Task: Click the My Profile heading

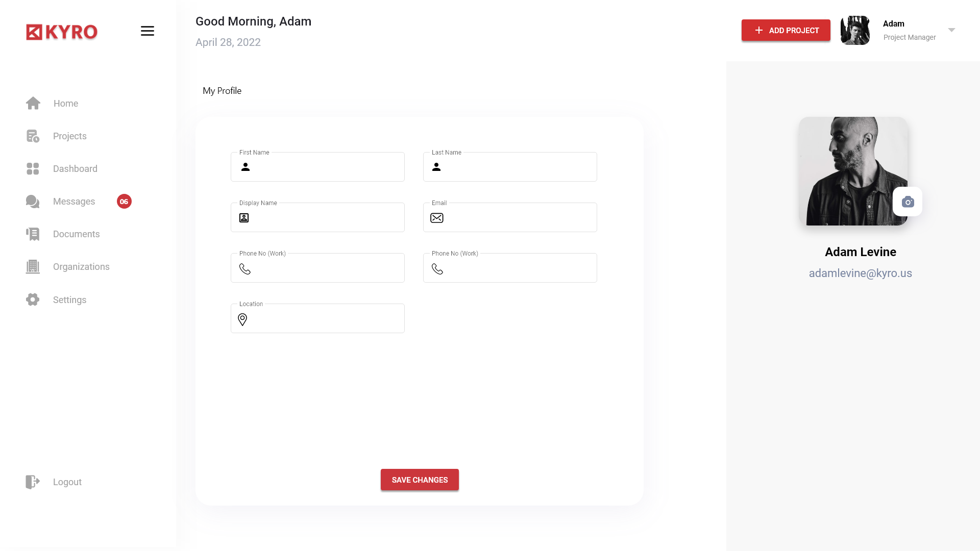Action: (222, 91)
